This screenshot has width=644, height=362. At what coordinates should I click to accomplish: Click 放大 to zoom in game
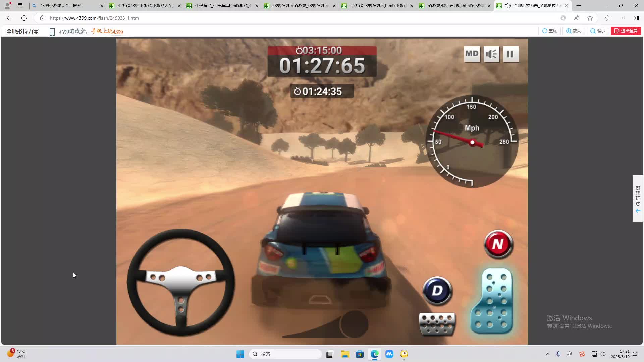point(574,31)
